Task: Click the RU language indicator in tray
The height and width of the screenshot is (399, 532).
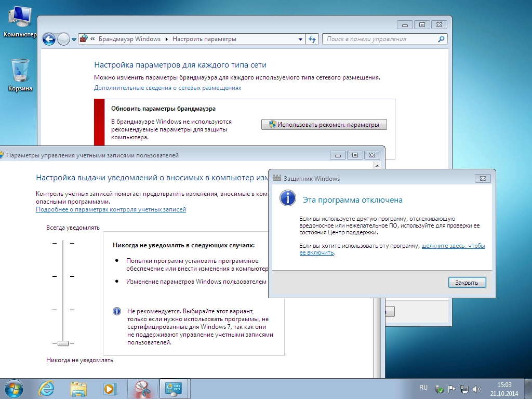Action: click(x=423, y=388)
